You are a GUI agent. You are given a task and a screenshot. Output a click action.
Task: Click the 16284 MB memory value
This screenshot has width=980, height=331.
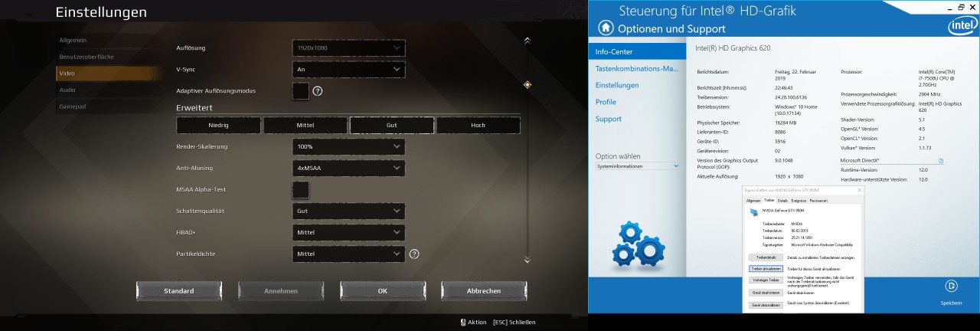coord(786,123)
